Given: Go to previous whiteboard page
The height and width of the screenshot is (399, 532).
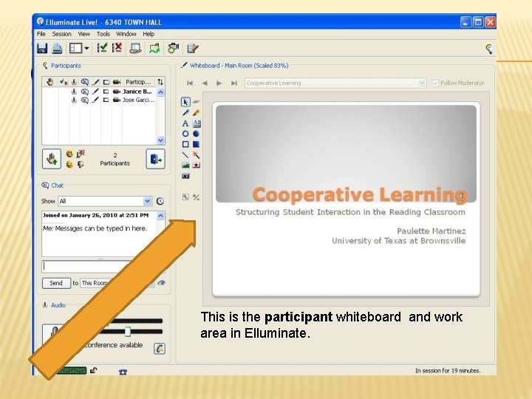Looking at the screenshot, I should click(x=205, y=83).
